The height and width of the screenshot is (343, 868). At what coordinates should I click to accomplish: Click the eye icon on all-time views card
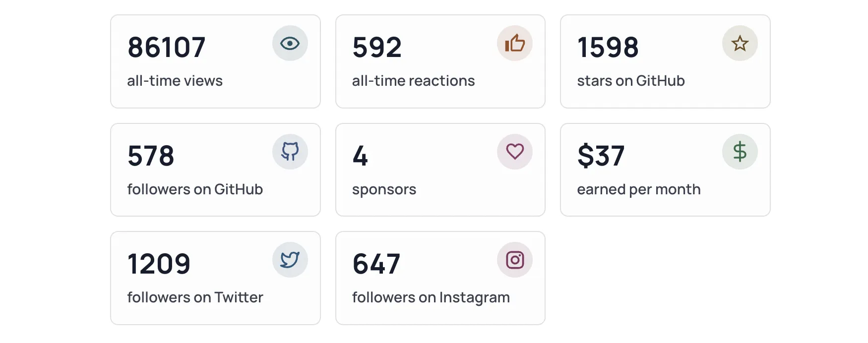[290, 43]
